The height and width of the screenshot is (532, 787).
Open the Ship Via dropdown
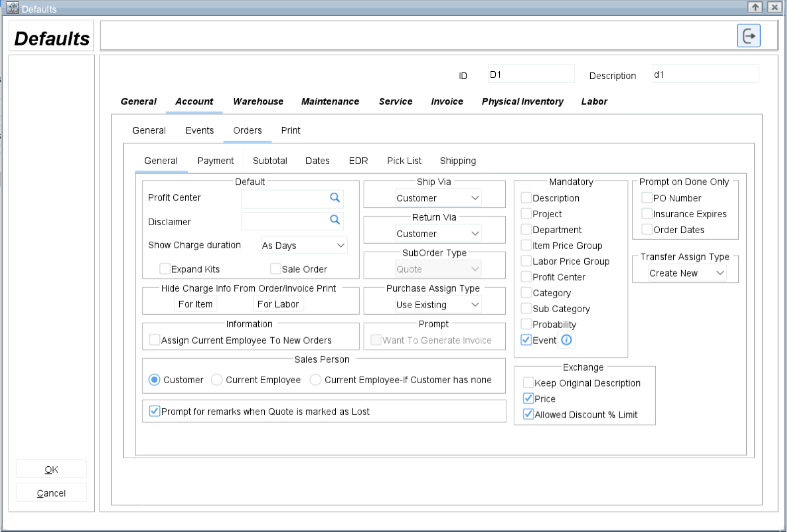click(x=439, y=198)
